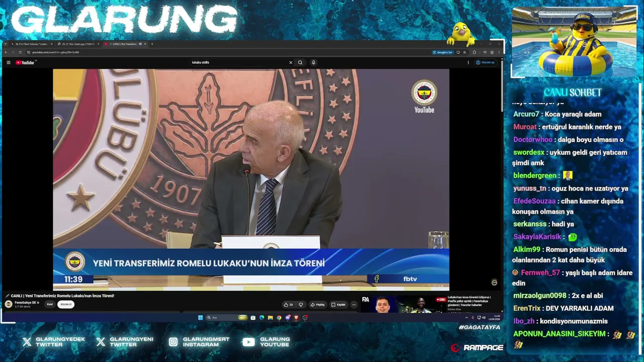Save the video with 'Kaydet'

339,305
